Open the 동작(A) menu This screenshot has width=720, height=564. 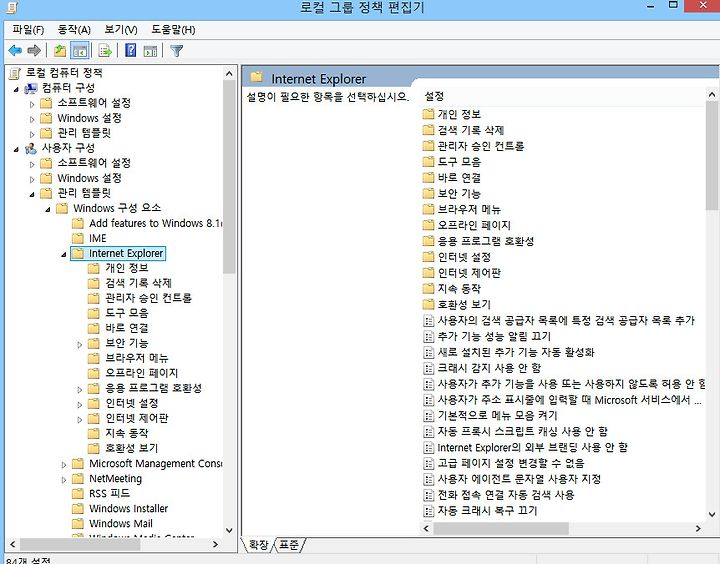coord(74,30)
